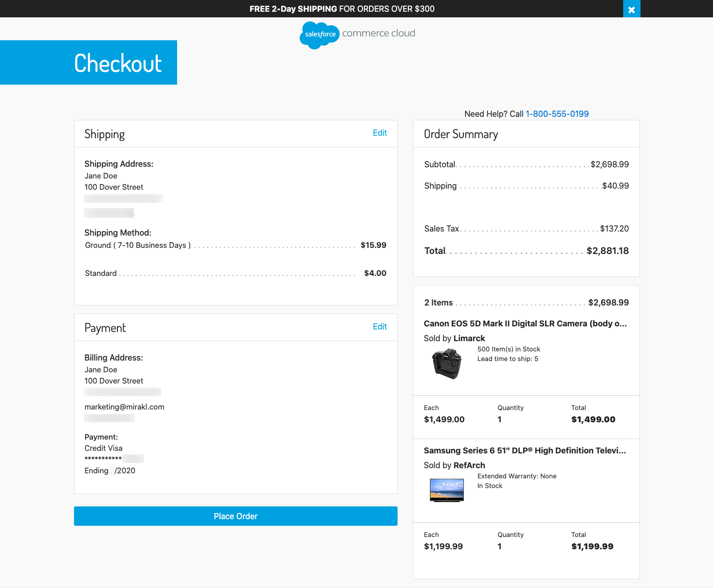Select the Limarck seller name

469,338
